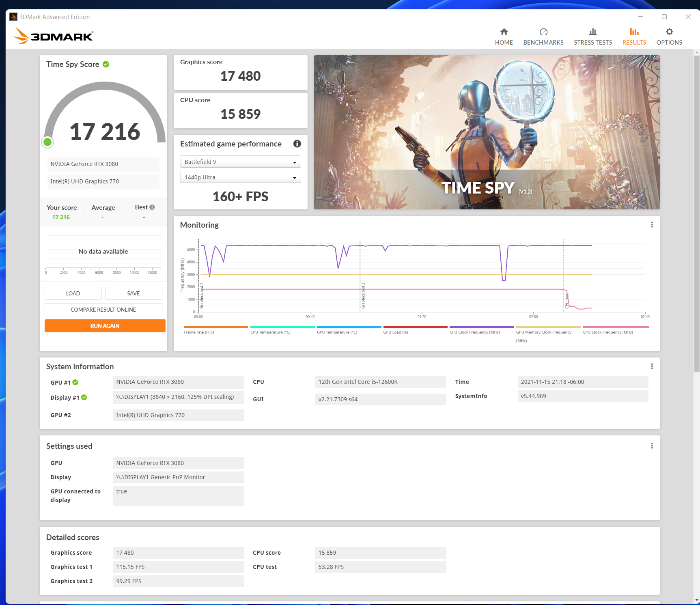This screenshot has height=605, width=700.
Task: Click Graphics test 2 value 99.29 FPS
Action: 178,581
